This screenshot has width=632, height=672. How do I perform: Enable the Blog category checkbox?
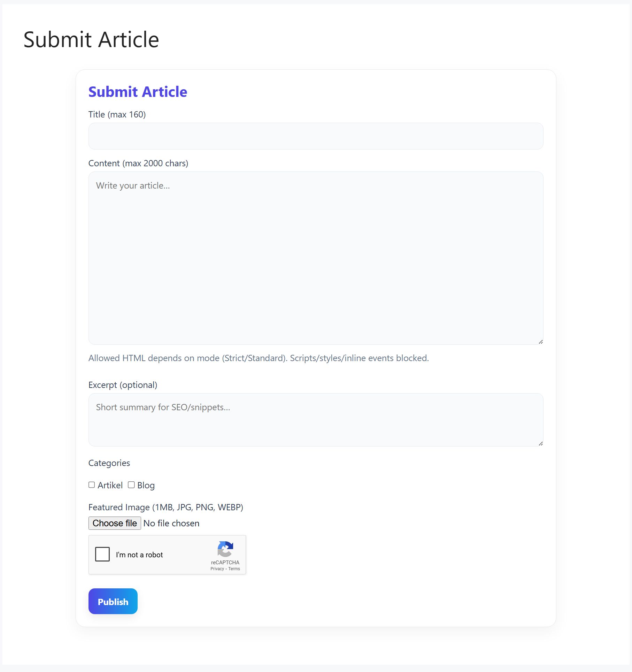pyautogui.click(x=131, y=485)
